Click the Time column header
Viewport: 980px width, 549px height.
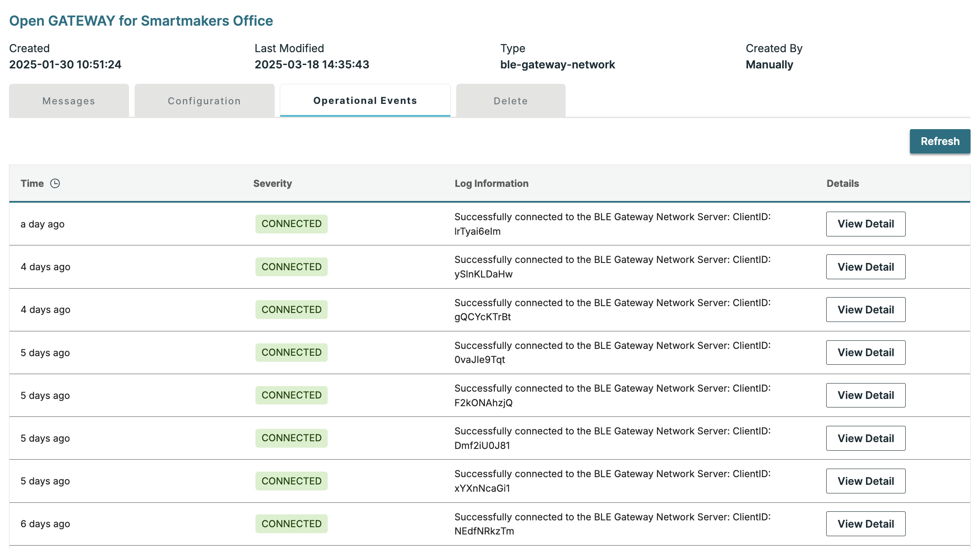click(32, 183)
